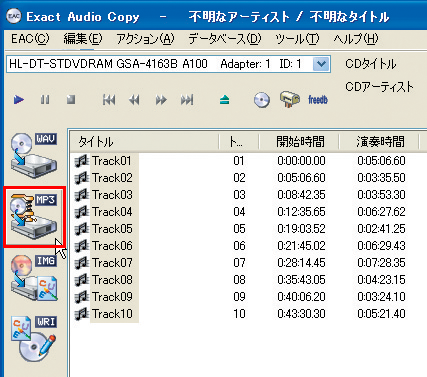
Task: Click the WRI write CD icon
Action: (x=34, y=339)
